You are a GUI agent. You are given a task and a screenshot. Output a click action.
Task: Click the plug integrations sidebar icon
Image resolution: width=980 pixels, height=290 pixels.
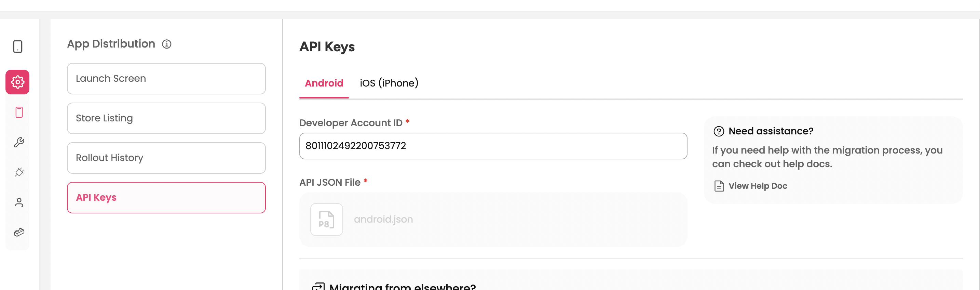coord(19,172)
